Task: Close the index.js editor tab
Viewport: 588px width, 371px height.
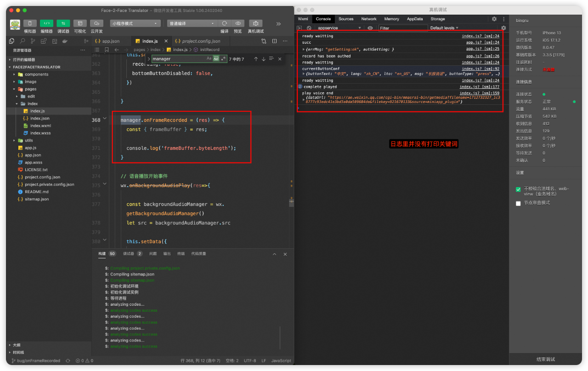Action: click(165, 41)
